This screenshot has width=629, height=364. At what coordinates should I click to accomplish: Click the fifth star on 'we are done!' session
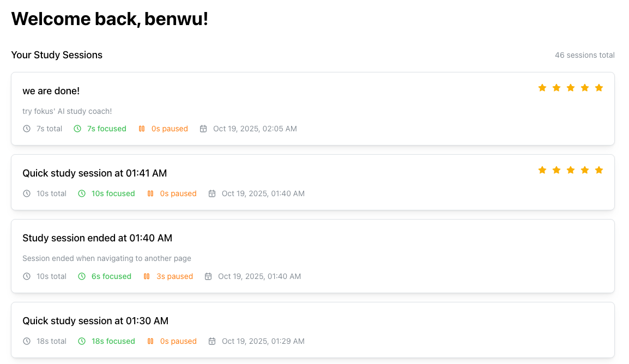tap(599, 88)
